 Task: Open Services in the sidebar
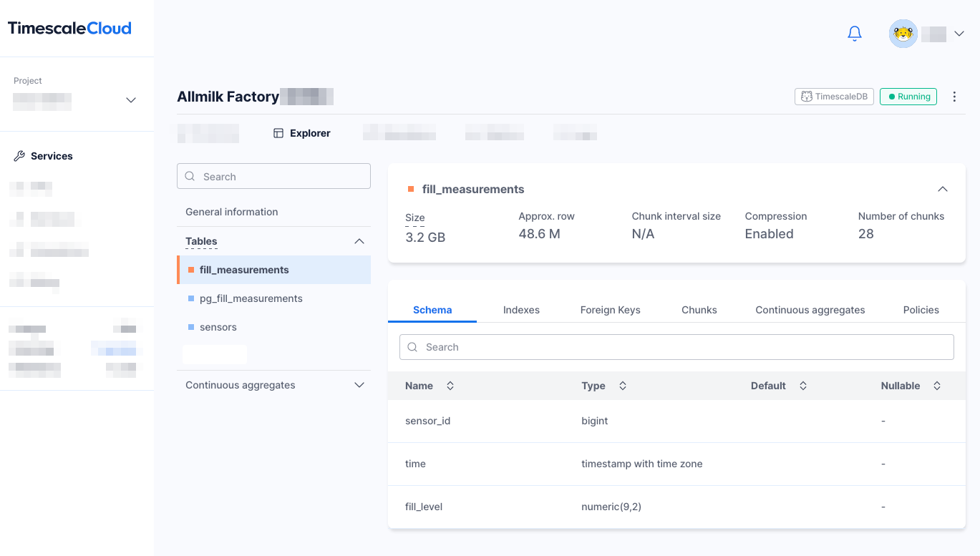tap(52, 156)
